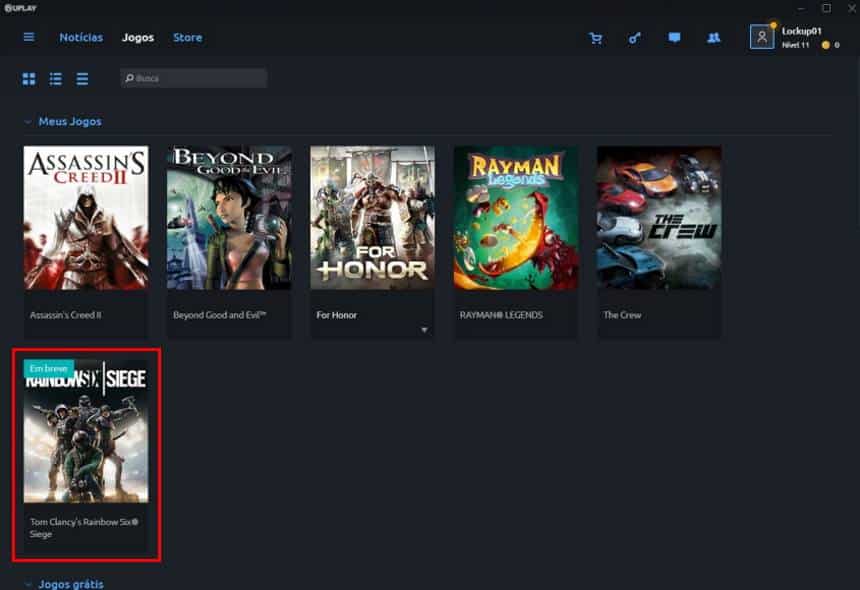
Task: Open Assassin's Creed II cover
Action: [86, 218]
